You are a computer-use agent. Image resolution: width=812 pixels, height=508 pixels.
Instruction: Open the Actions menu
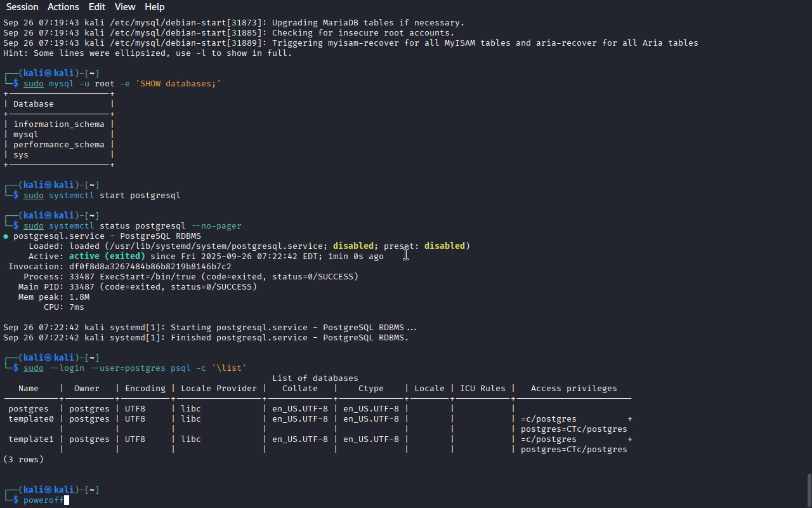(x=63, y=7)
